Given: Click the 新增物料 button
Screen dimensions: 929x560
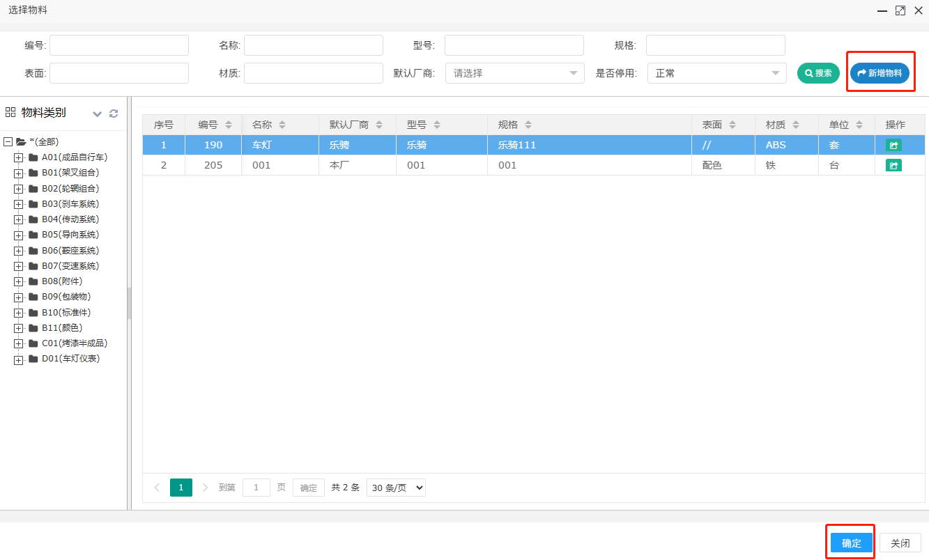Looking at the screenshot, I should [x=880, y=73].
